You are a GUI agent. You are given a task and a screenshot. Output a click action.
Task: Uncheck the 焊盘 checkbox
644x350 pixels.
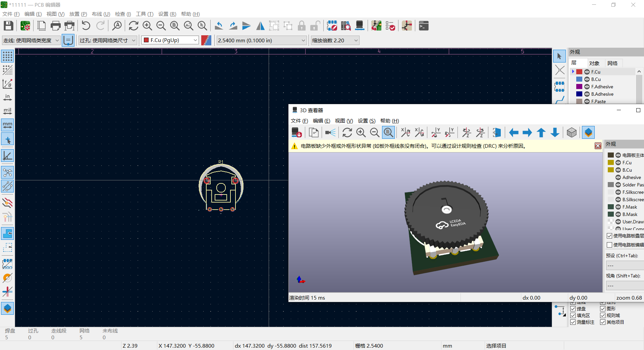click(573, 309)
